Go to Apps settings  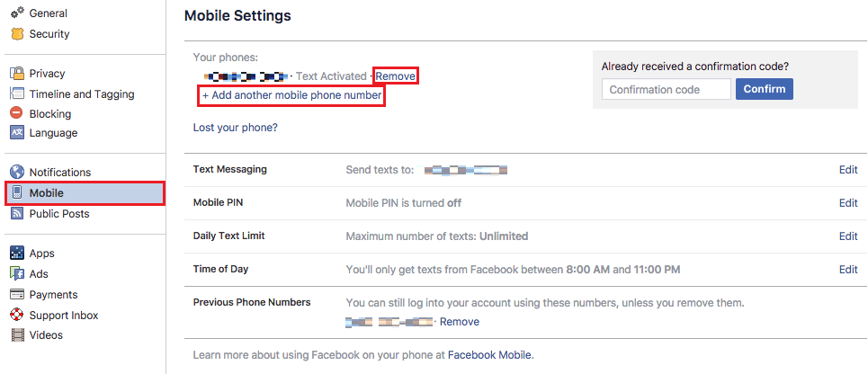point(41,254)
